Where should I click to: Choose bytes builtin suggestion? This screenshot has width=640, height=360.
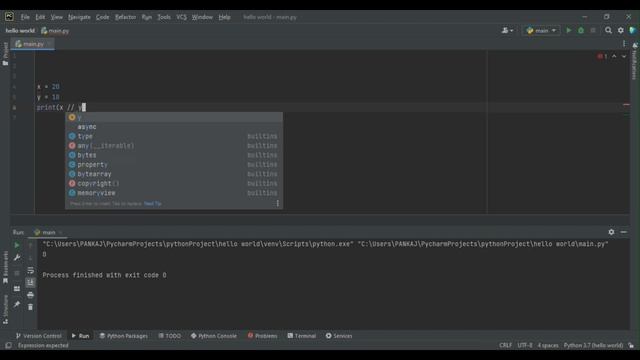click(x=174, y=155)
